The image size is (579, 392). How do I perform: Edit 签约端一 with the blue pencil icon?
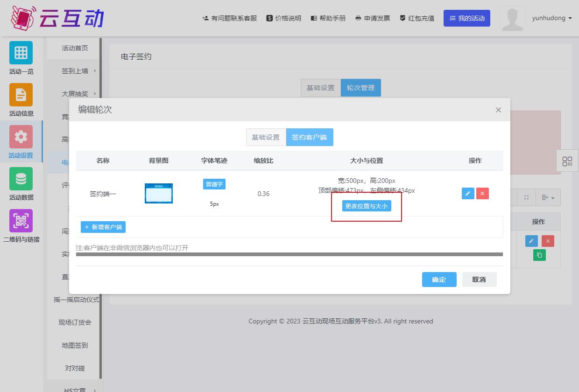coord(468,193)
